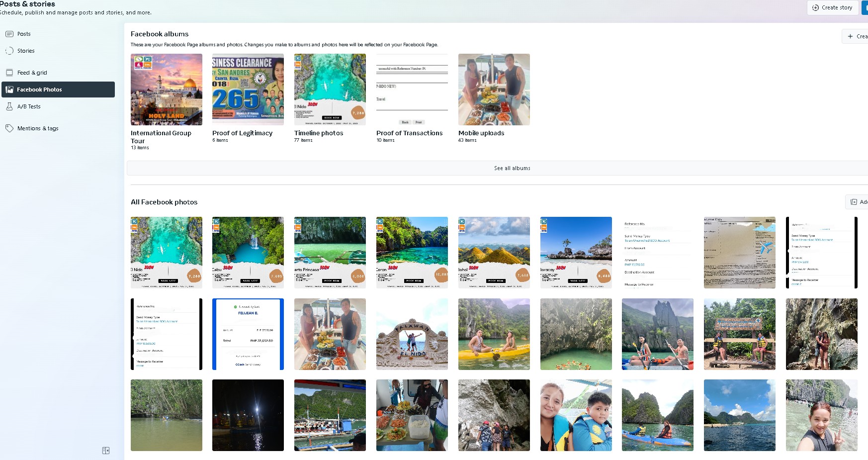Open the airline ticket document photo
Image resolution: width=868 pixels, height=460 pixels.
pos(740,253)
